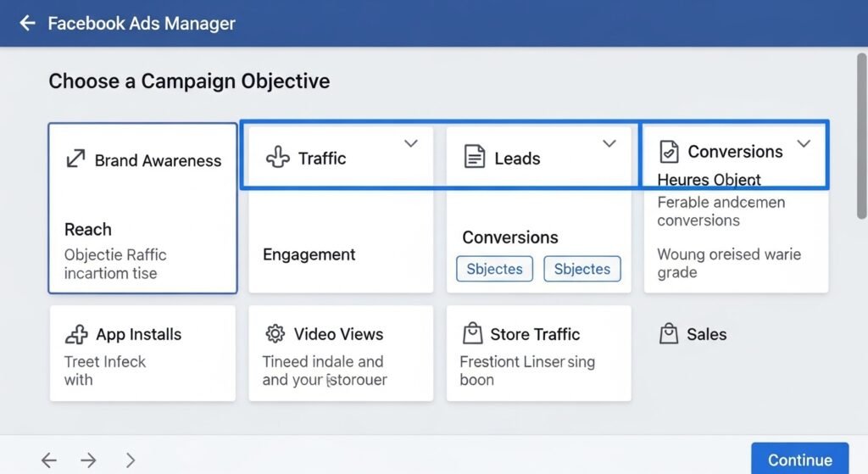The image size is (868, 474).
Task: Click the bottom left back arrow
Action: click(x=49, y=460)
